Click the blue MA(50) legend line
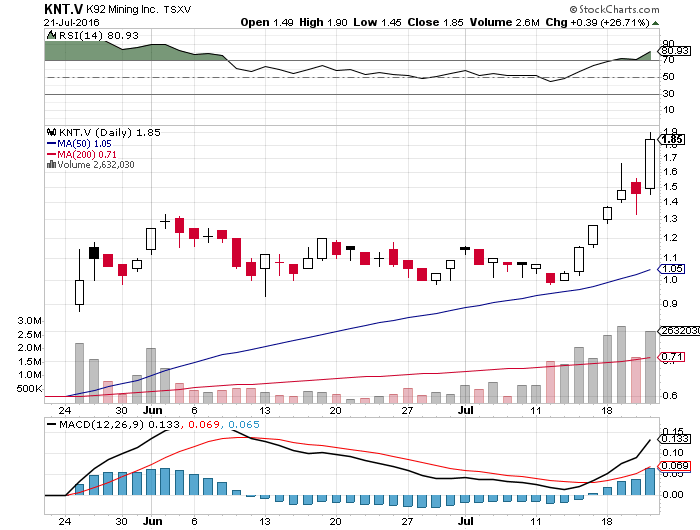 click(x=51, y=144)
